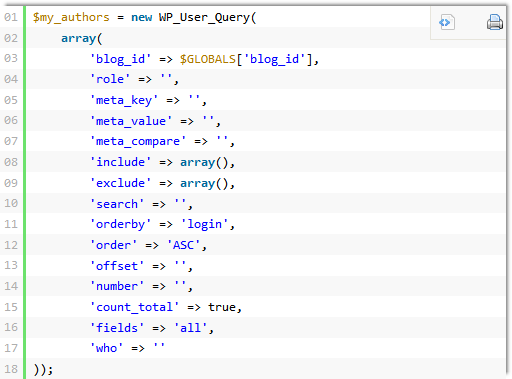
Task: Click the $my_authors variable on line 01
Action: [x=71, y=17]
